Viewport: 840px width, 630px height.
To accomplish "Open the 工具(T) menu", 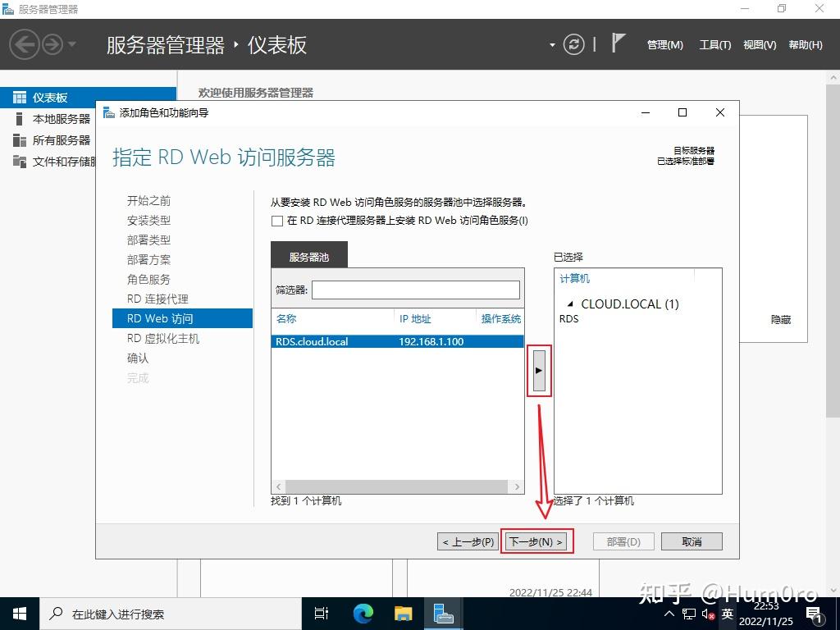I will click(x=714, y=45).
